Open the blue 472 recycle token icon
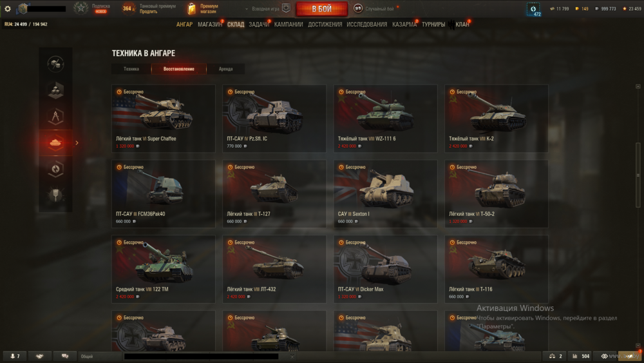Image resolution: width=644 pixels, height=363 pixels. [533, 10]
